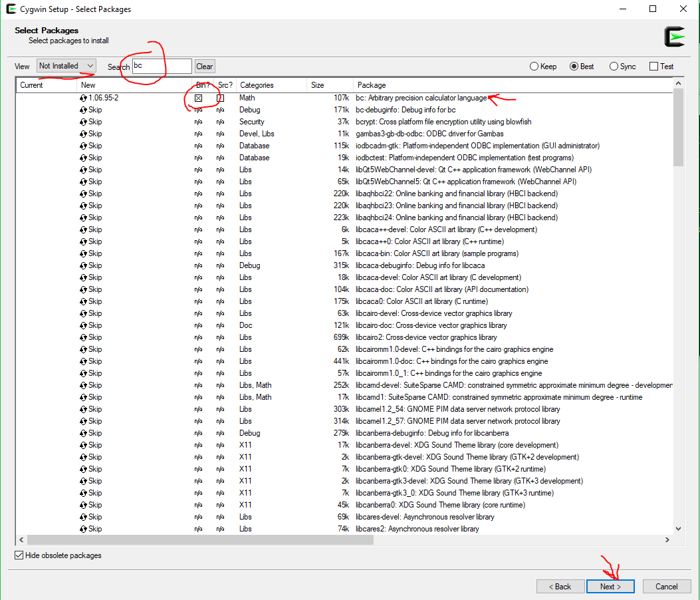Select the Best radio button
Image resolution: width=700 pixels, height=600 pixels.
(x=581, y=67)
